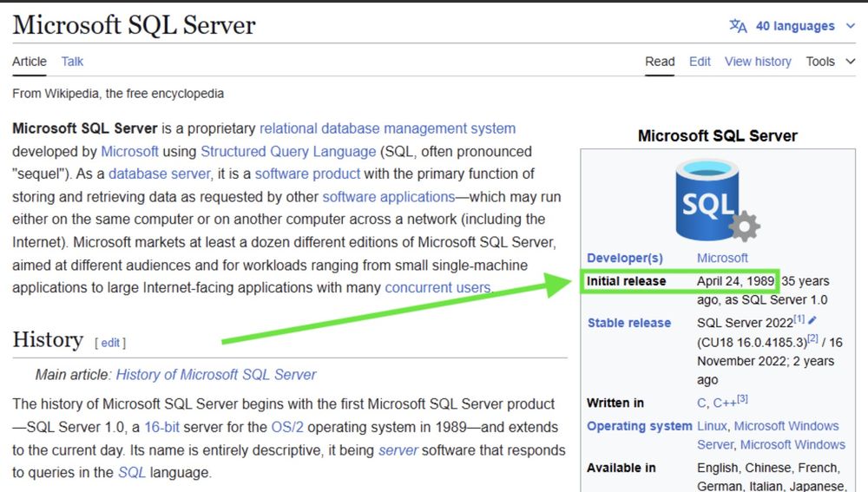This screenshot has height=492, width=868.
Task: Click the database server link
Action: [160, 174]
